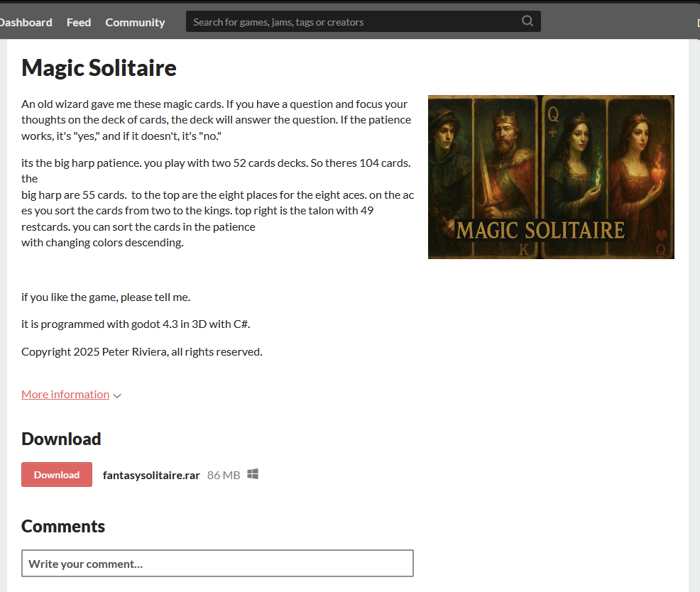700x592 pixels.
Task: Expand the More information chevron
Action: pos(117,395)
